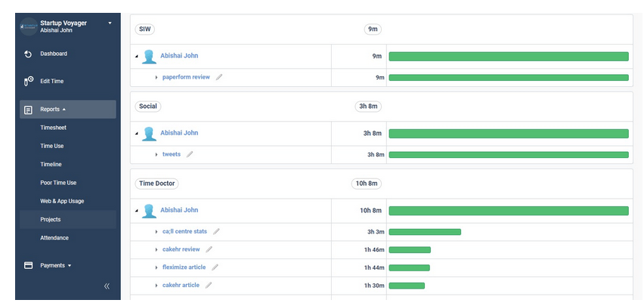Expand the ca;ll centre stats task

[156, 231]
